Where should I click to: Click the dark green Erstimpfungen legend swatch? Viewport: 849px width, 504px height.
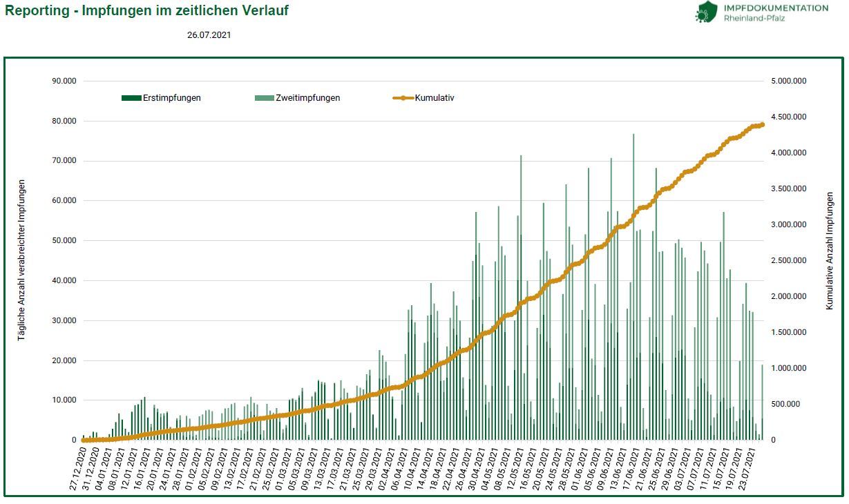point(131,98)
